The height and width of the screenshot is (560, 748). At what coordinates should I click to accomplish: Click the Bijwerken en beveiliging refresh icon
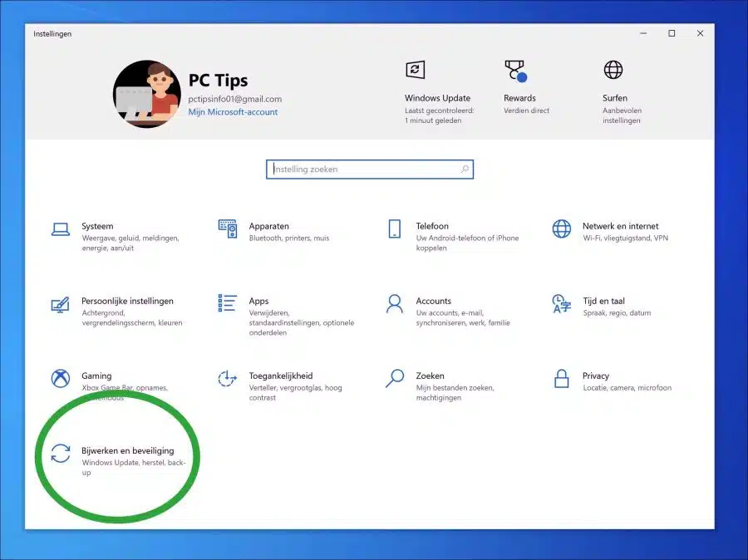(x=61, y=453)
